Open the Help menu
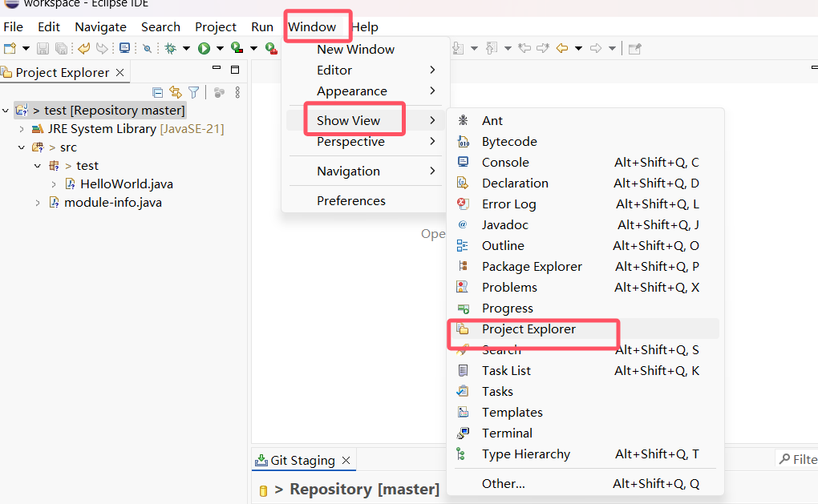818x504 pixels. [365, 27]
